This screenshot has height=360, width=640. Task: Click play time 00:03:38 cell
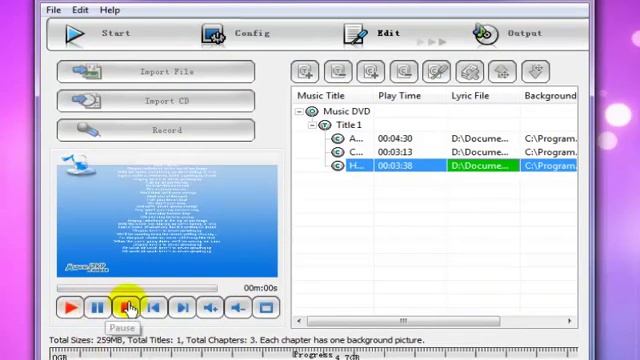click(410, 166)
